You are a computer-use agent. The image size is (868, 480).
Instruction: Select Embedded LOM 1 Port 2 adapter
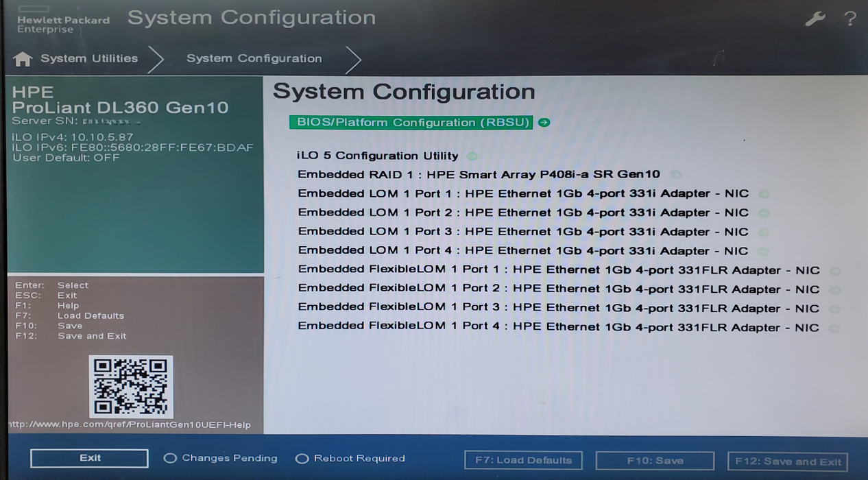(x=523, y=213)
